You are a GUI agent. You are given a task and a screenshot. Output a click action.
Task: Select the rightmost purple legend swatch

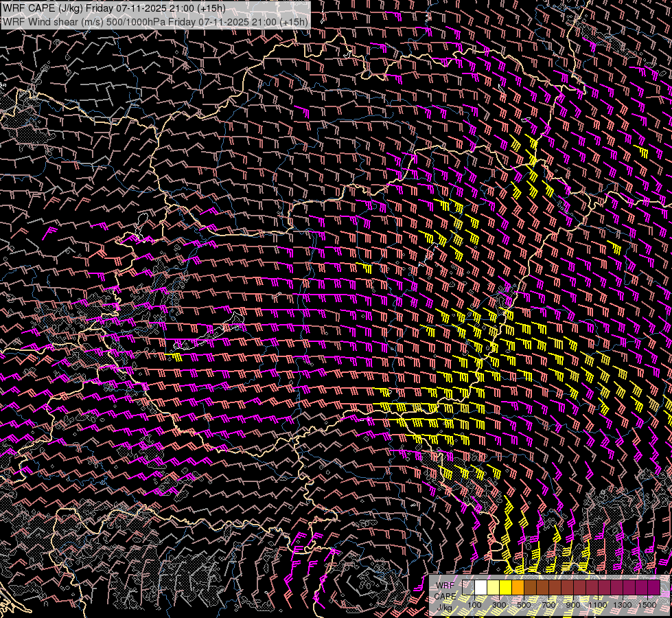[x=653, y=588]
